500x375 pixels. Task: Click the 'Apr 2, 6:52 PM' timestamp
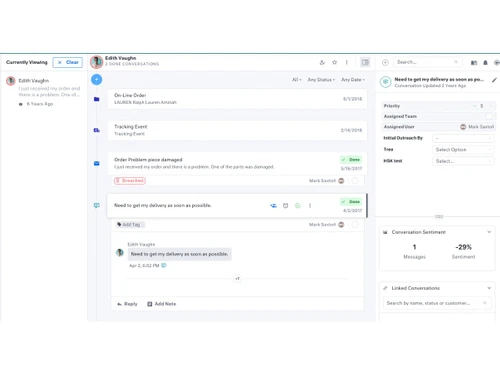click(144, 266)
